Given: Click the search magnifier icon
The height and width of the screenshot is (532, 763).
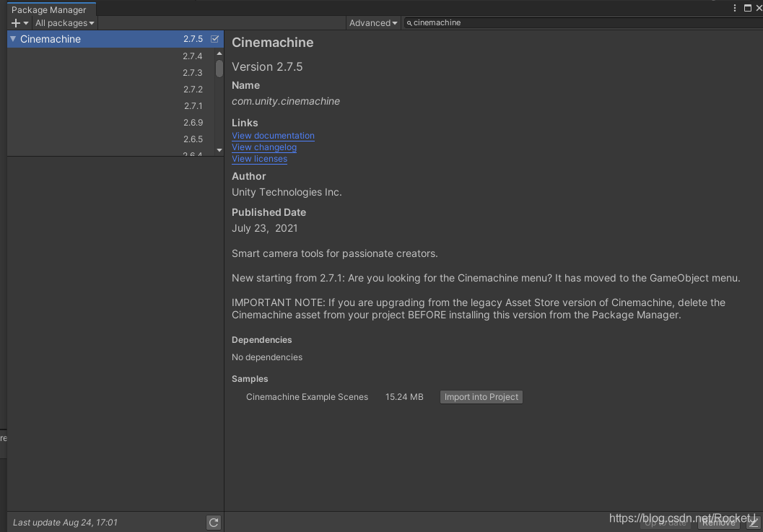Looking at the screenshot, I should pos(409,23).
